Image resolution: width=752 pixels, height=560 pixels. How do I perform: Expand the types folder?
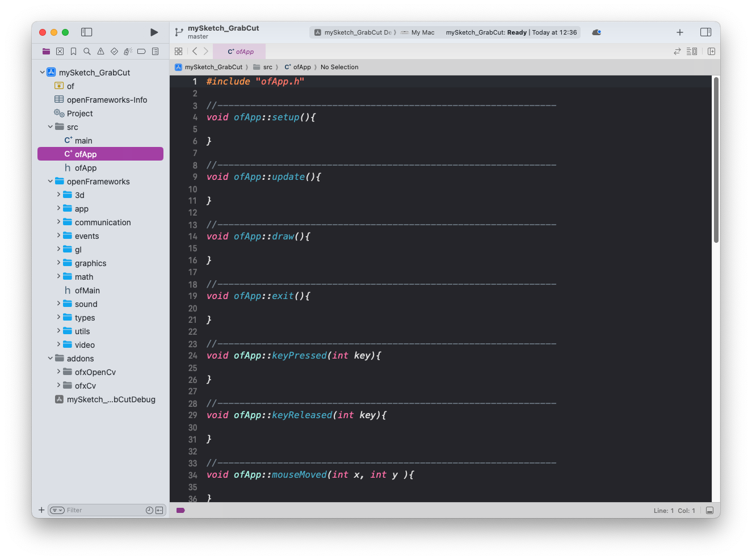[x=58, y=317]
